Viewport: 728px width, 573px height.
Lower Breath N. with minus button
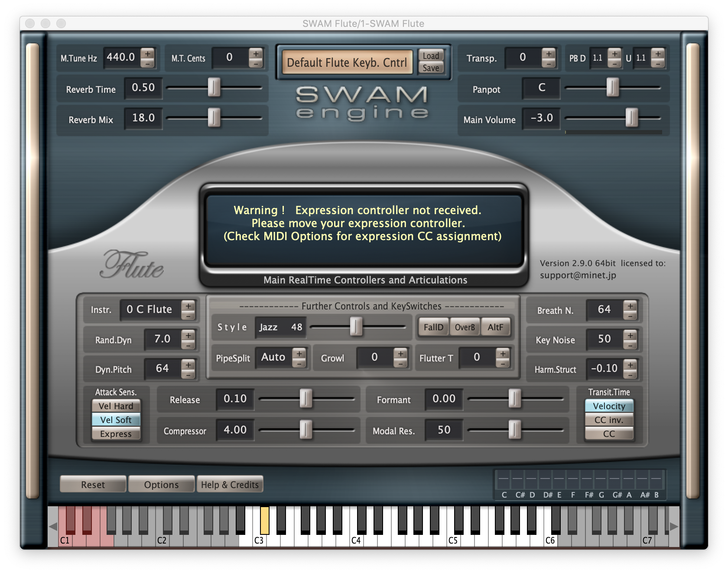[630, 315]
